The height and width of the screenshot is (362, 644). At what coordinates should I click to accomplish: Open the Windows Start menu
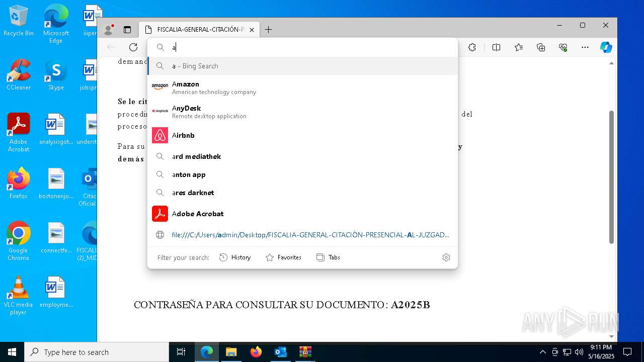coord(12,352)
